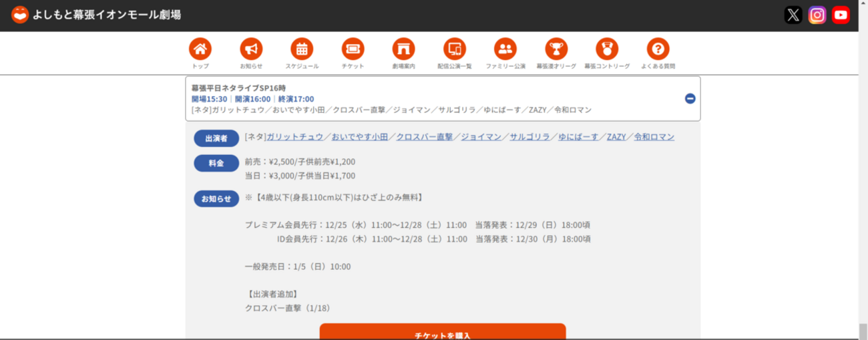Image resolution: width=868 pixels, height=340 pixels.
Task: Open the YouTube social icon
Action: (x=841, y=15)
